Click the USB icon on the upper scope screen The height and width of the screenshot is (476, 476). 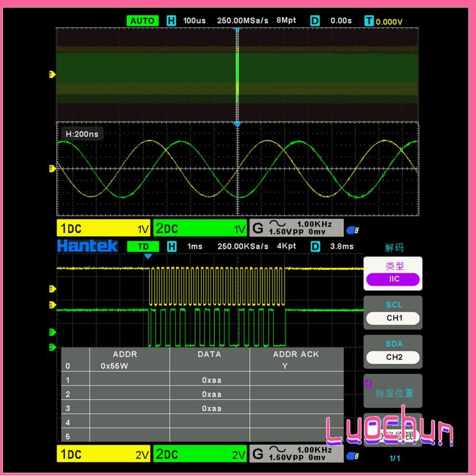(x=352, y=230)
